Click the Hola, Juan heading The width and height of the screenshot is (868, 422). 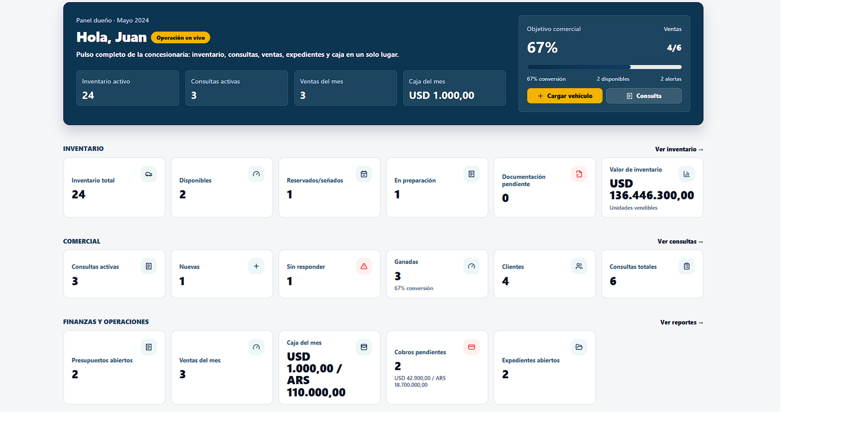(111, 37)
